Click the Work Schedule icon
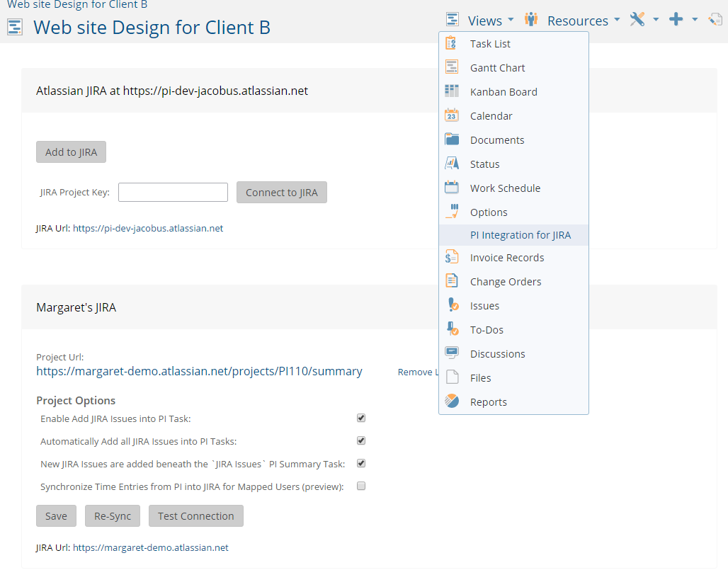Image resolution: width=728 pixels, height=570 pixels. coord(451,188)
